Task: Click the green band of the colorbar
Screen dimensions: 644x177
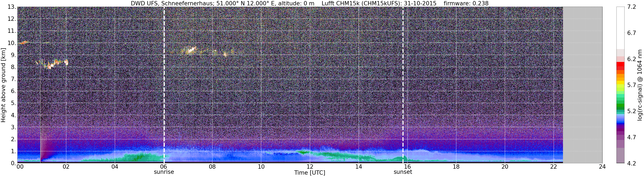Action: [620, 105]
